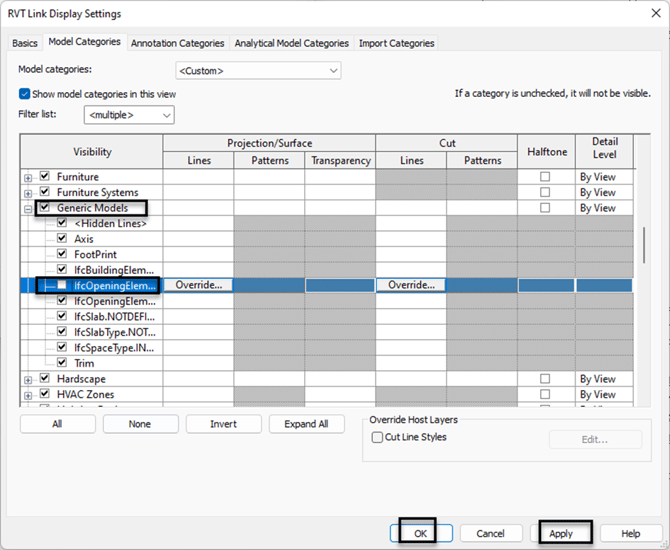Screen dimensions: 670x550
Task: Open the Model categories Custom dropdown
Action: click(258, 71)
